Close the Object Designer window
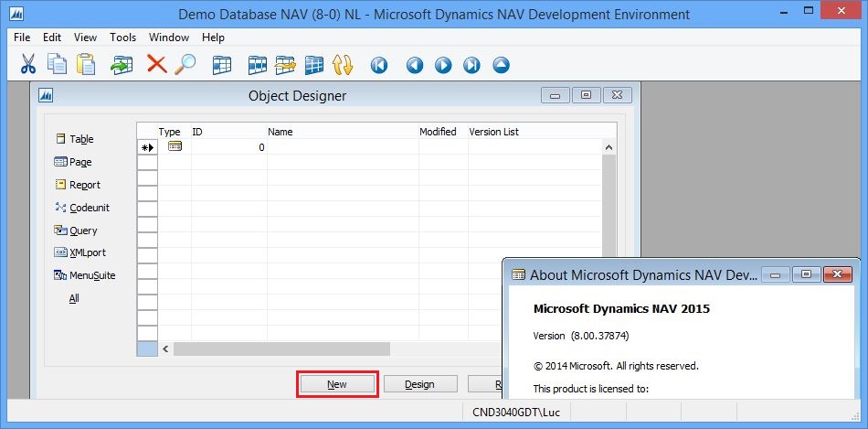This screenshot has width=868, height=429. (x=618, y=95)
